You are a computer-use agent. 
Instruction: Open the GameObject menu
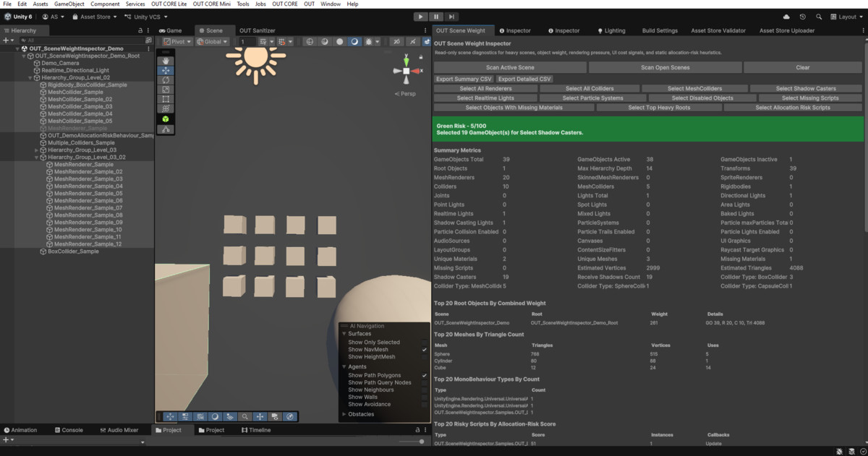tap(69, 4)
